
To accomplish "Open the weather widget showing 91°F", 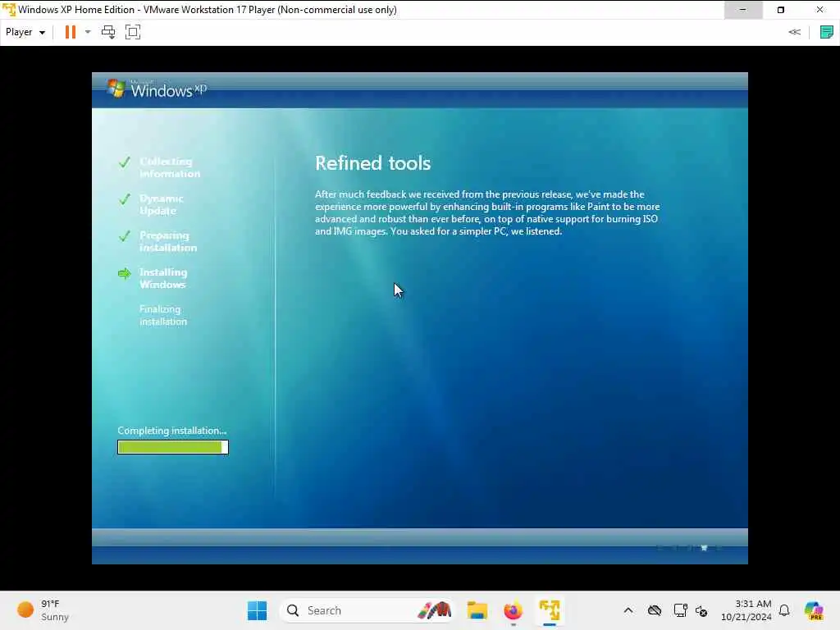I will point(44,610).
